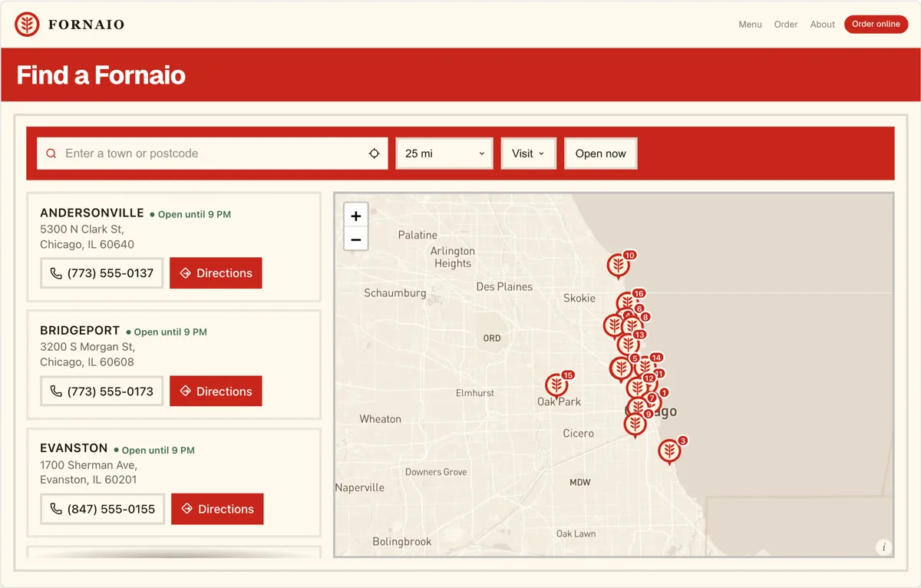Select map marker number 15 near Oak Park
The height and width of the screenshot is (588, 921).
[556, 385]
